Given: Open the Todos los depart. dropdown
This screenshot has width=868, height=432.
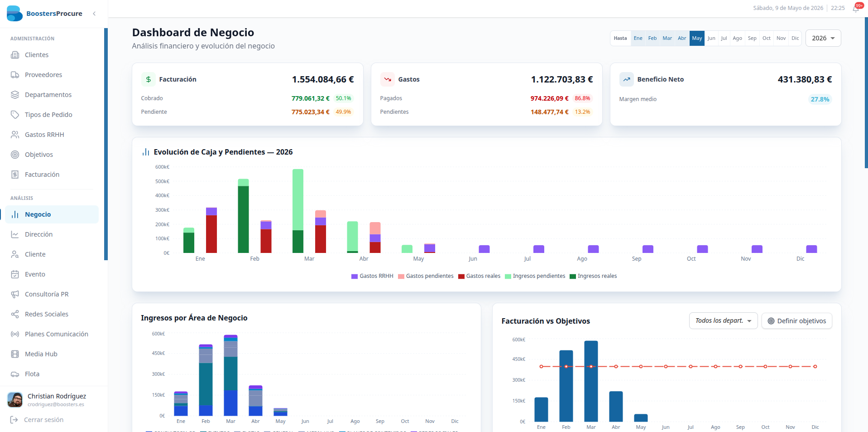Looking at the screenshot, I should (723, 321).
